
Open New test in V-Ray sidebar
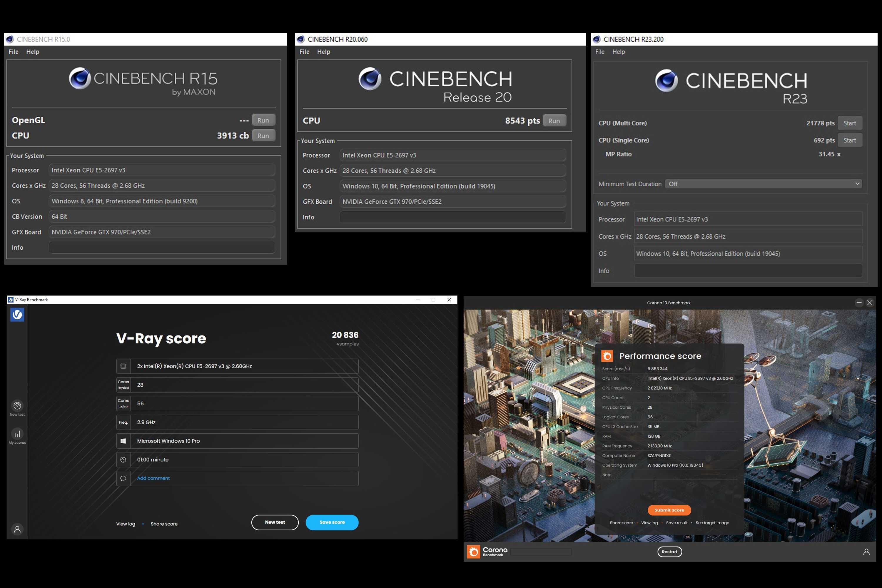click(17, 408)
